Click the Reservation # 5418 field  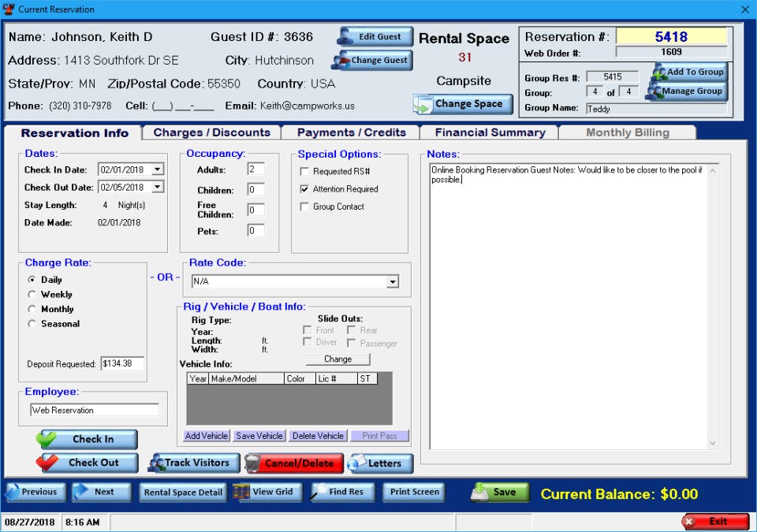[x=672, y=37]
